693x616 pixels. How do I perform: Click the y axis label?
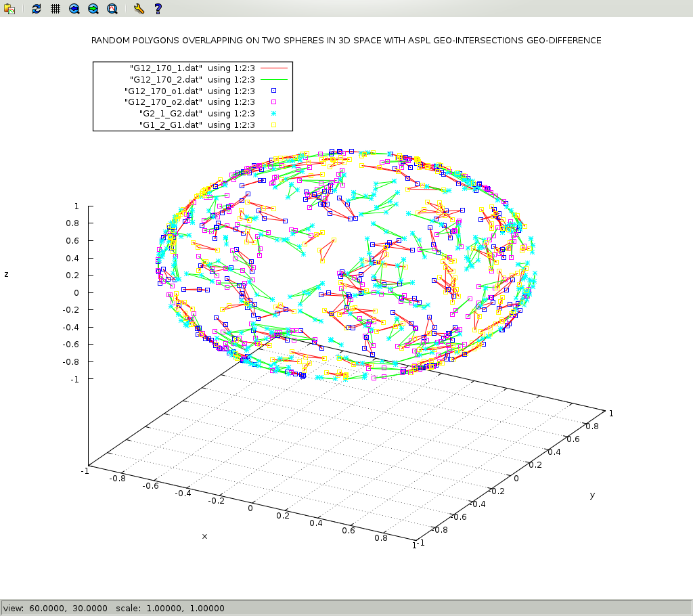click(592, 495)
